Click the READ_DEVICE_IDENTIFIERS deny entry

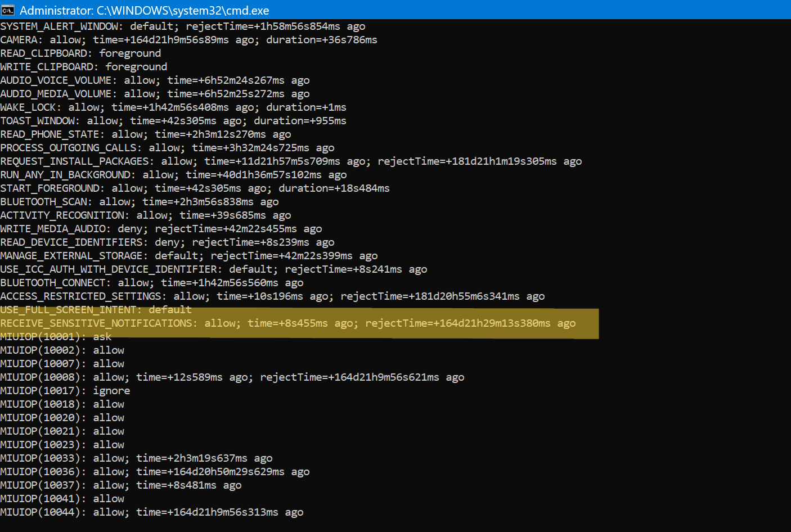click(167, 242)
